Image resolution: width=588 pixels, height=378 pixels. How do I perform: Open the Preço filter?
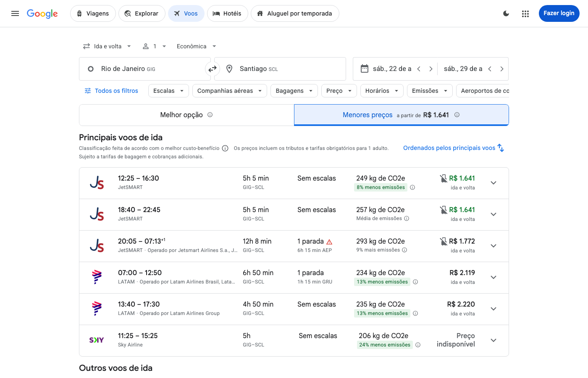pyautogui.click(x=339, y=91)
